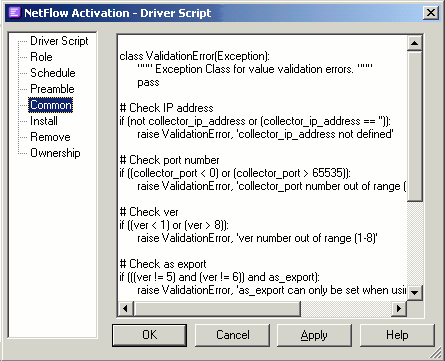Click the resize grip in dialog corner

coord(435,353)
